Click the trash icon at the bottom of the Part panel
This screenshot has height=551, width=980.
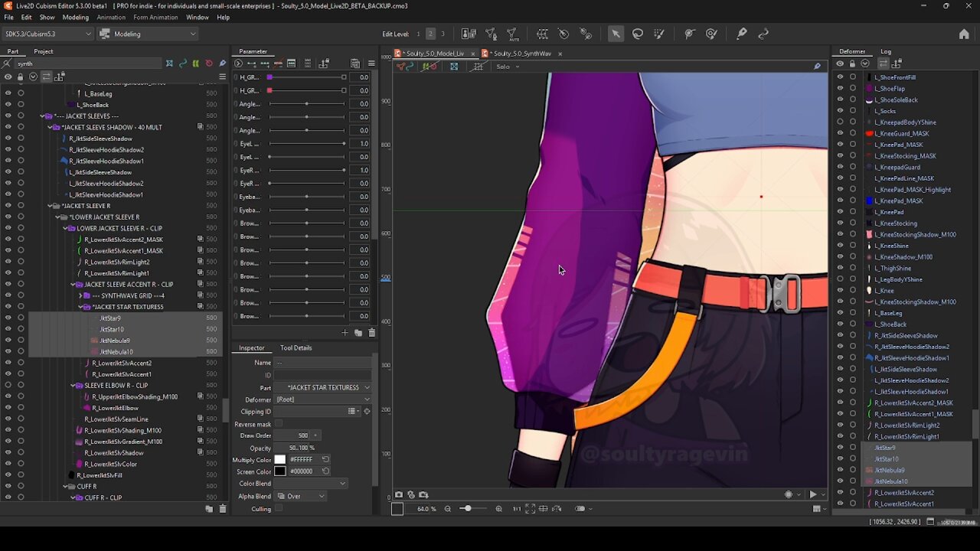[x=223, y=509]
